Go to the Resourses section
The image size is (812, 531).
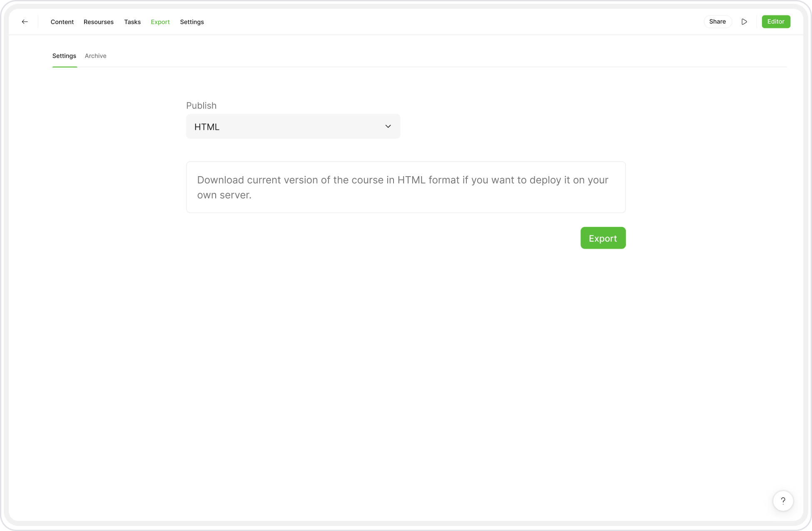99,22
